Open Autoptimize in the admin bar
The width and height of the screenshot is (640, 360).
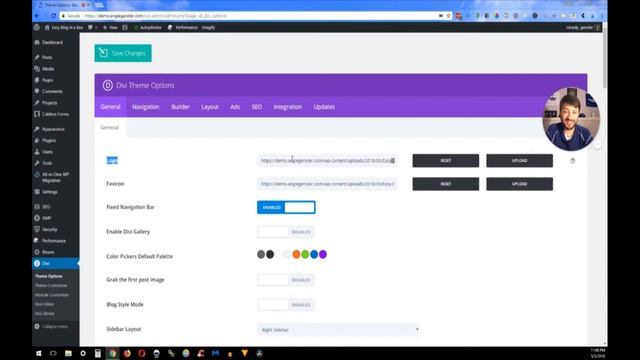pos(148,27)
